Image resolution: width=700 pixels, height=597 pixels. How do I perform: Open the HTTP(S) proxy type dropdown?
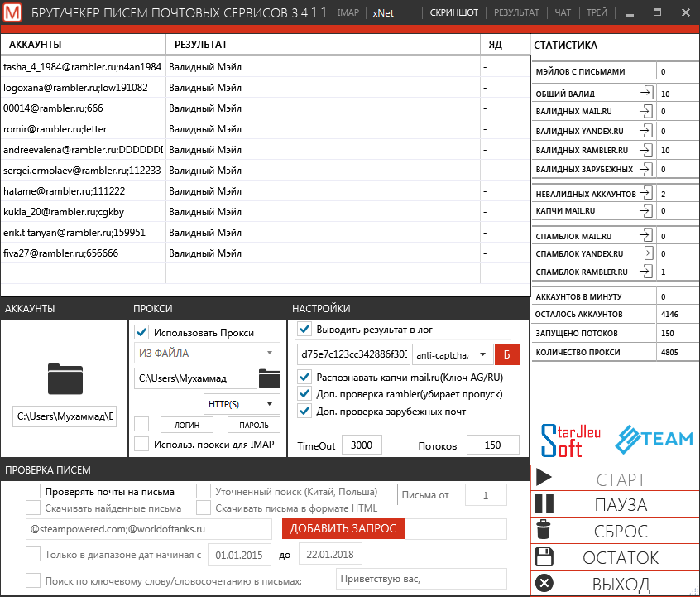(241, 404)
